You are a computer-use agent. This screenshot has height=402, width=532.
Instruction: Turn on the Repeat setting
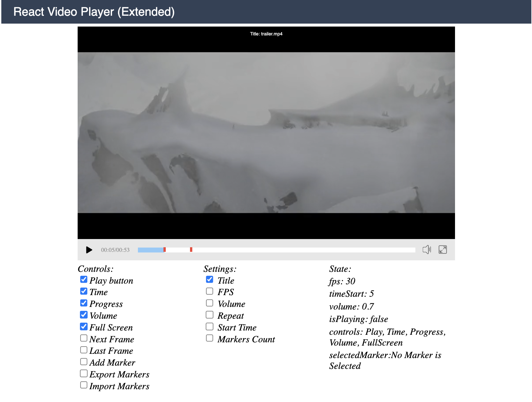(209, 314)
